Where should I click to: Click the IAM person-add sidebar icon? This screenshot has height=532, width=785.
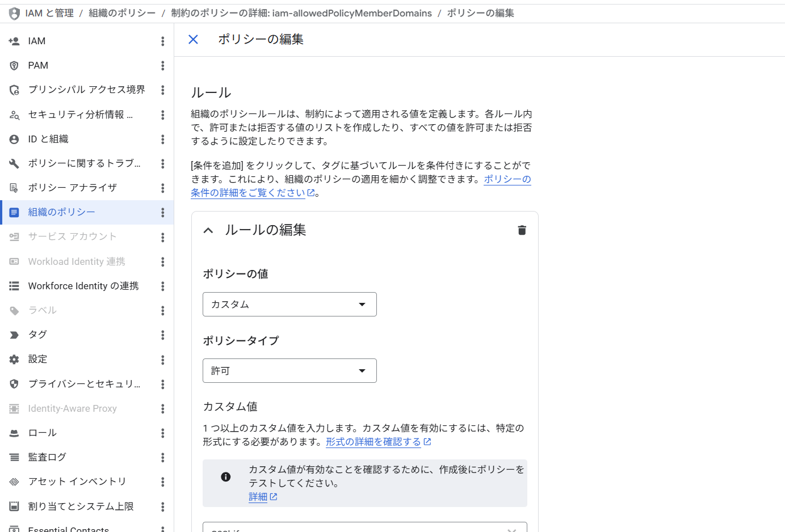click(14, 41)
